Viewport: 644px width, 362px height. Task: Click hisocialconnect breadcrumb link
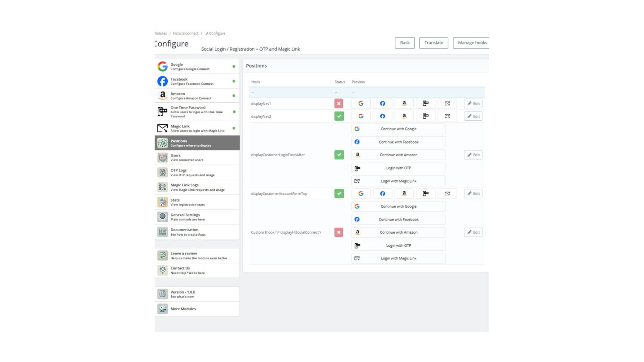[x=185, y=33]
